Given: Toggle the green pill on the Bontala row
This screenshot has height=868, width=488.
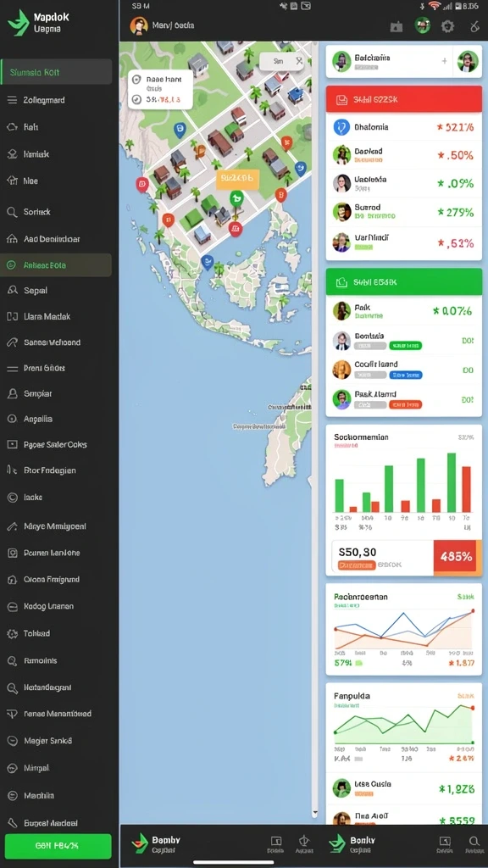Looking at the screenshot, I should pyautogui.click(x=405, y=346).
